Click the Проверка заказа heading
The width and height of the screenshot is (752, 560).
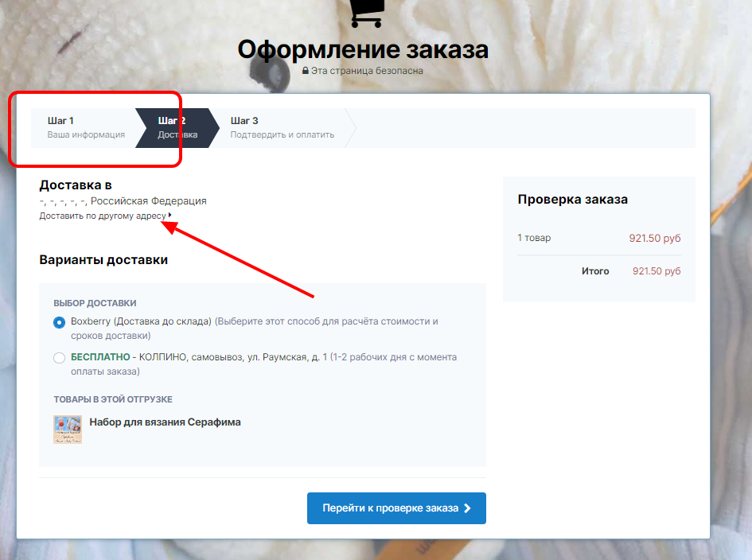[x=573, y=200]
